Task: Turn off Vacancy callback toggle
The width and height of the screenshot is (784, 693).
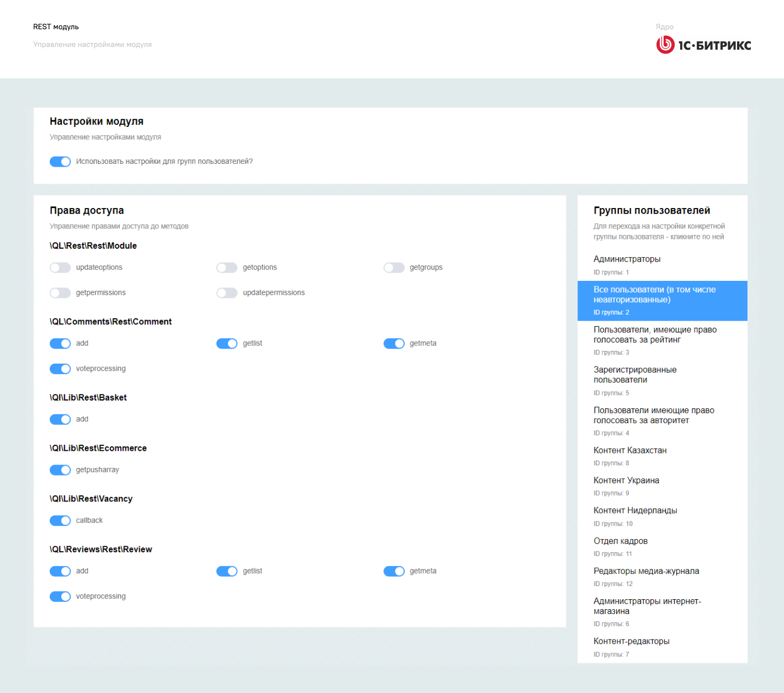Action: coord(60,521)
